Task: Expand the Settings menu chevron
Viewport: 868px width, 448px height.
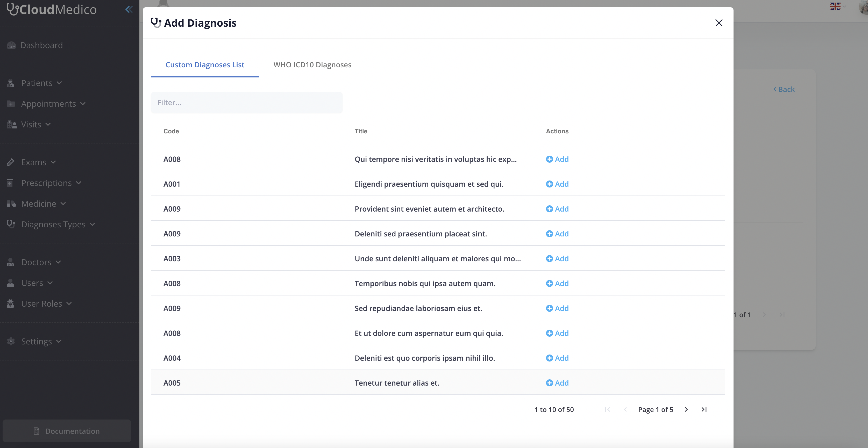Action: 59,341
